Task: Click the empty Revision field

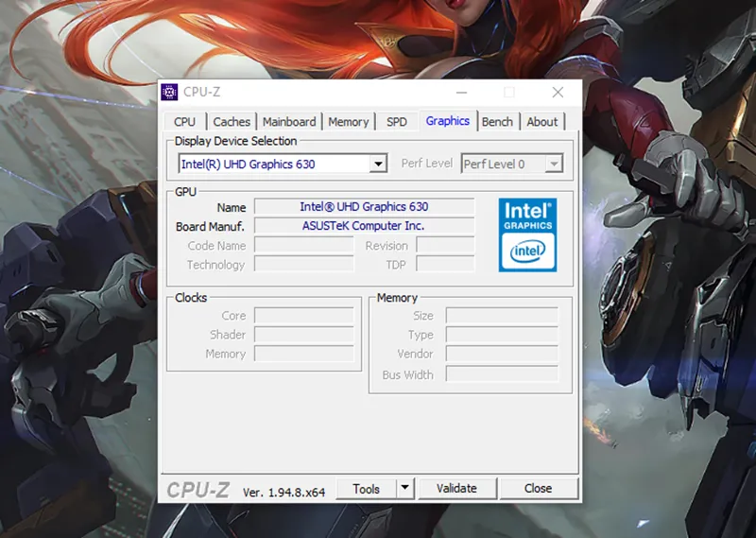Action: (445, 245)
